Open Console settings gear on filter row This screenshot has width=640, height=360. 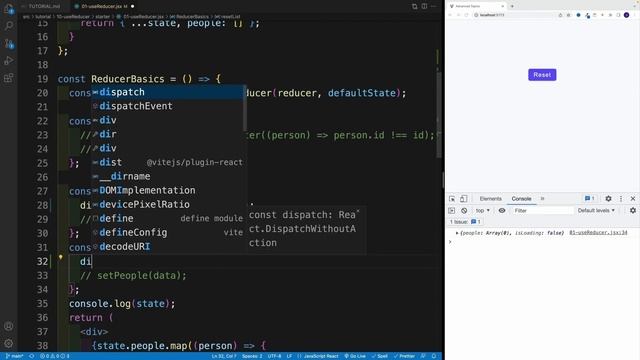tap(633, 211)
